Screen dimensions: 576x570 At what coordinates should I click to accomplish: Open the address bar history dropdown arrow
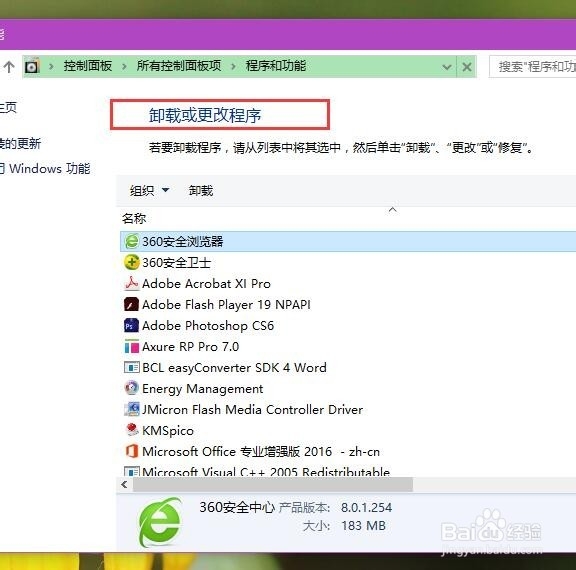coord(447,67)
